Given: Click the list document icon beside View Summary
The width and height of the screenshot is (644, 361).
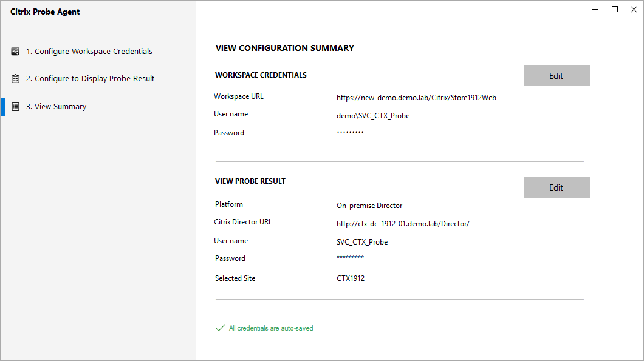Looking at the screenshot, I should (15, 106).
